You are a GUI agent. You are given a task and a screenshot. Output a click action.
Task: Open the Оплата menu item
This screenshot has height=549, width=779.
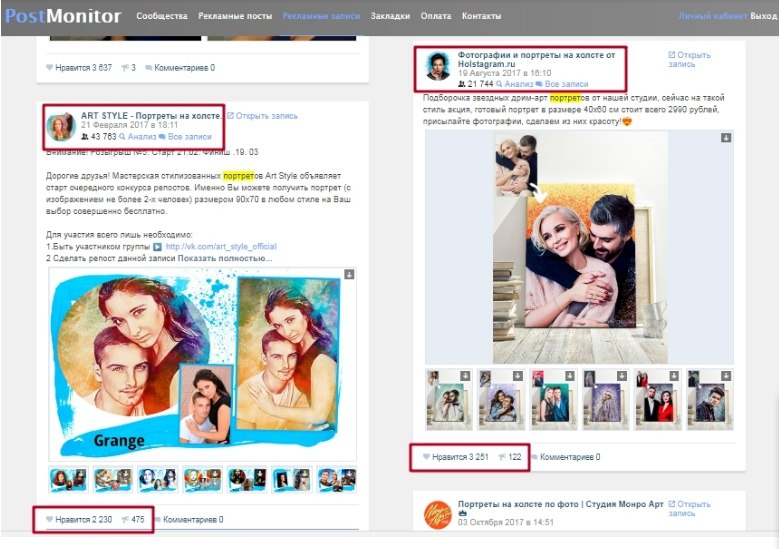(436, 16)
